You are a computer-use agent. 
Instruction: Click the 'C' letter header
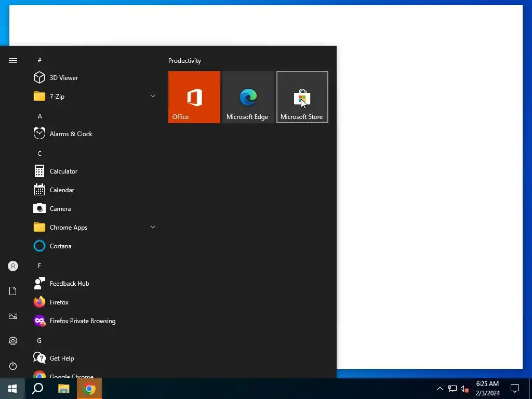39,154
